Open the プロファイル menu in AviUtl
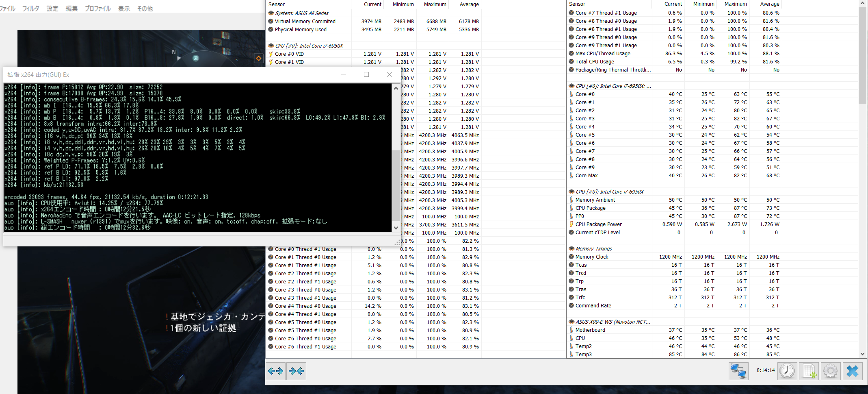The image size is (868, 394). [97, 8]
